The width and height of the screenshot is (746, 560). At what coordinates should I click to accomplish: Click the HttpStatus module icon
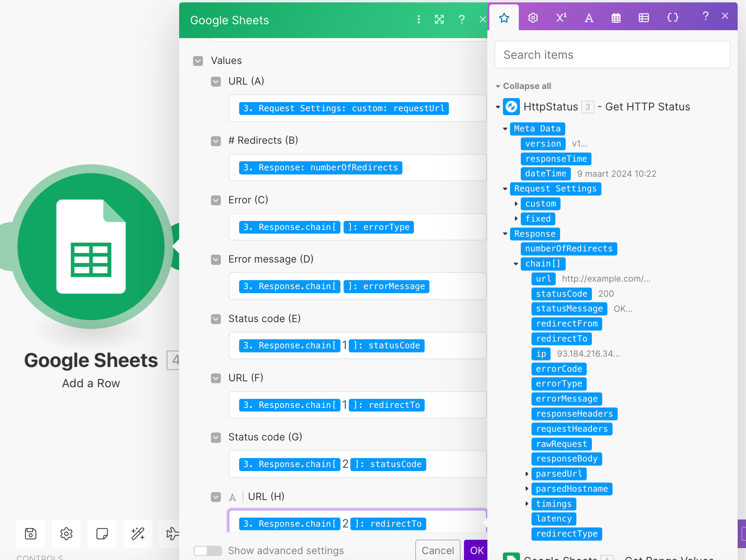[511, 106]
